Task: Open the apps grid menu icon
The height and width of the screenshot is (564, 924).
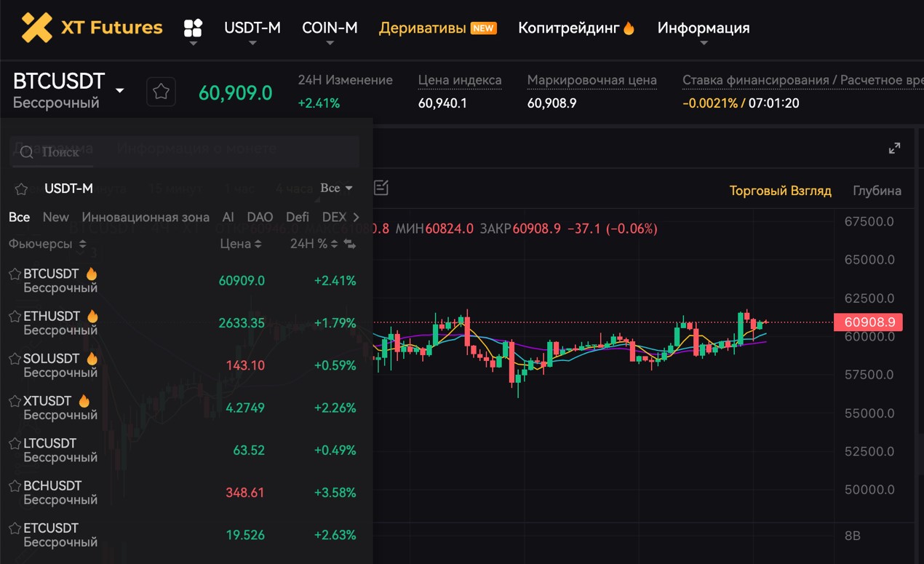Action: click(x=193, y=28)
